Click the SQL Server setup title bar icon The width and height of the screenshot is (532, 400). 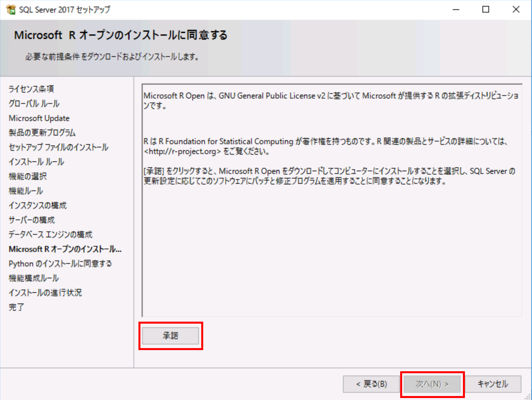[x=11, y=10]
